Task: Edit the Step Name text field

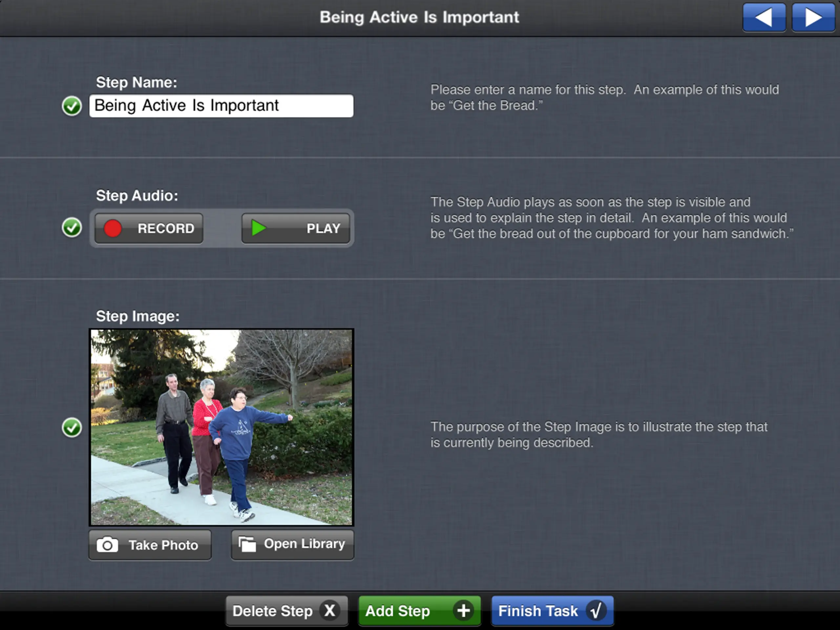Action: 221,106
